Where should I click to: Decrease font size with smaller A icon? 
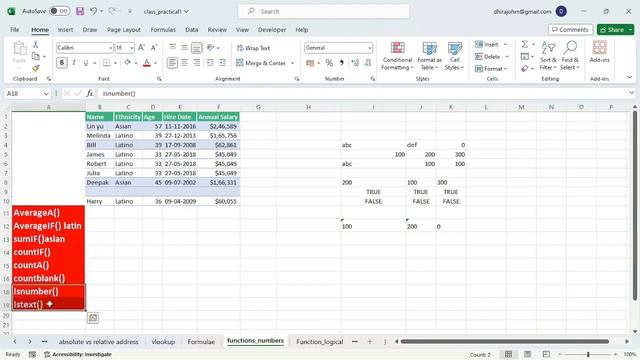pyautogui.click(x=154, y=48)
